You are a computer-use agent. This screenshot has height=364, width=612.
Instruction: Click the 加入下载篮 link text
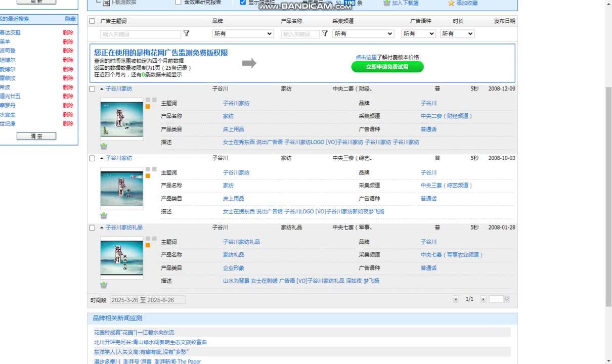[x=405, y=3]
